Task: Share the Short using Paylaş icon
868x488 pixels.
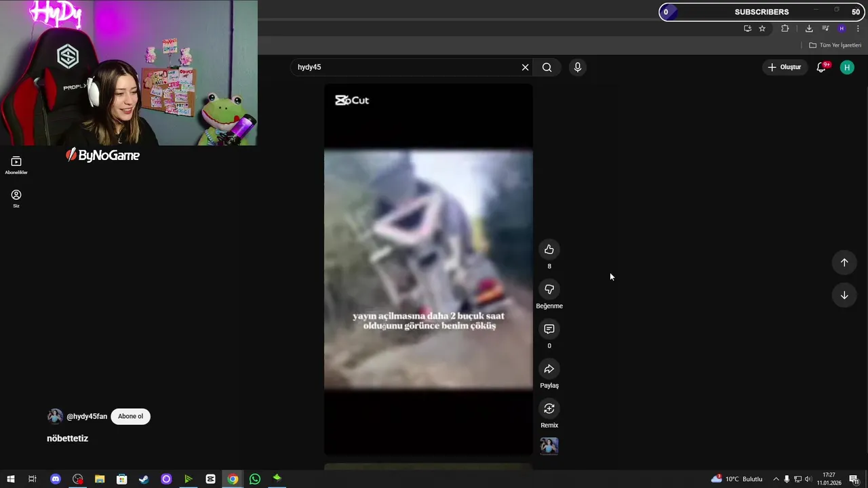Action: tap(549, 369)
